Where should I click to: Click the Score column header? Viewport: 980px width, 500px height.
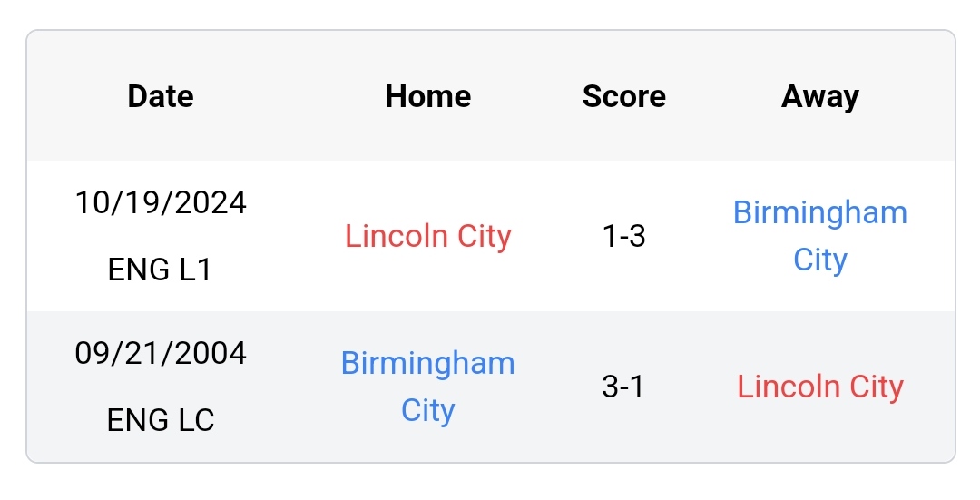[x=624, y=96]
